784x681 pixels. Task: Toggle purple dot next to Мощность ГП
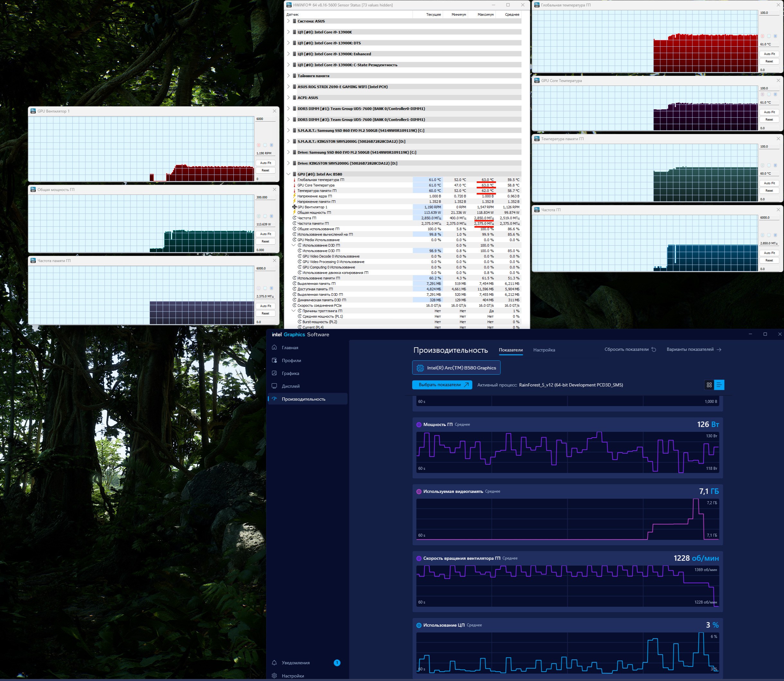pos(419,425)
